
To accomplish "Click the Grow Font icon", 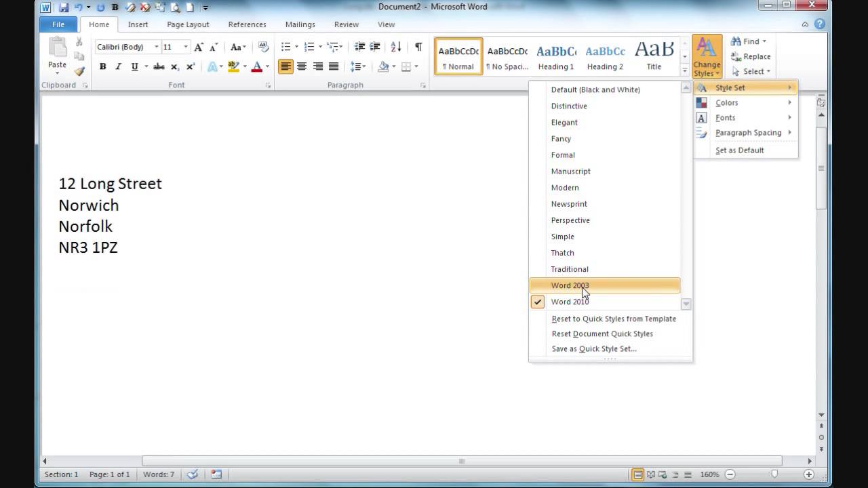I will tap(199, 47).
